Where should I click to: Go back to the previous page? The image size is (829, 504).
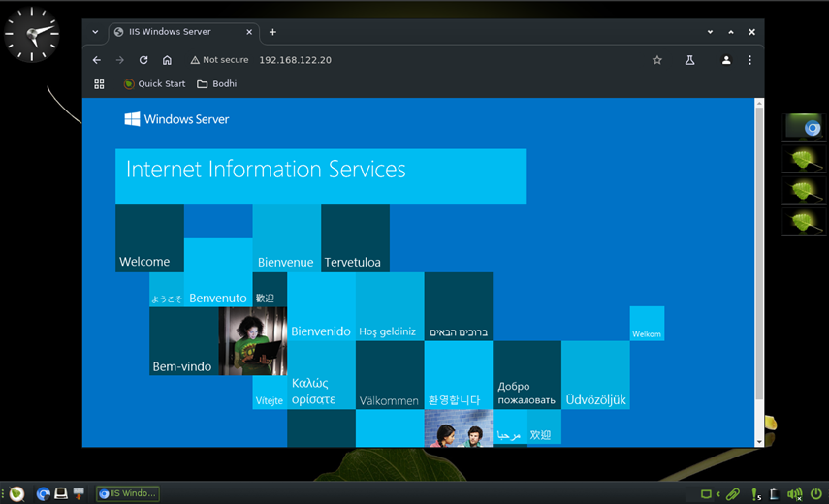97,60
